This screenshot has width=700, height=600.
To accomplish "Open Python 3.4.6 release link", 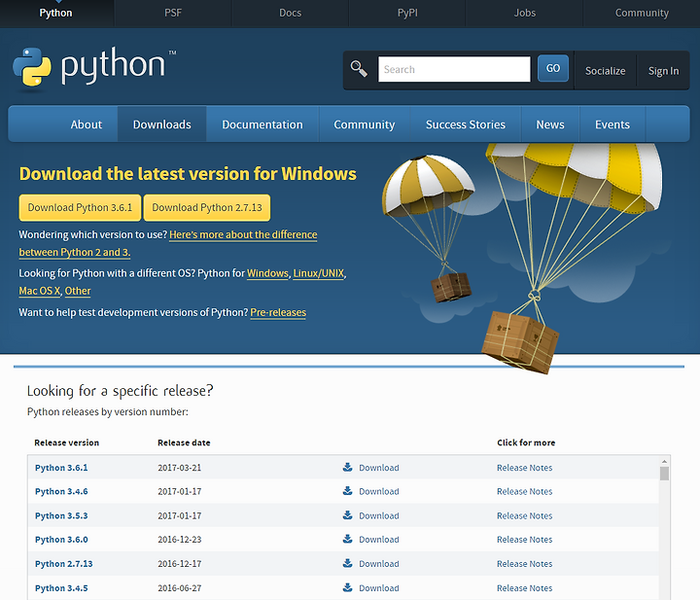I will (61, 491).
